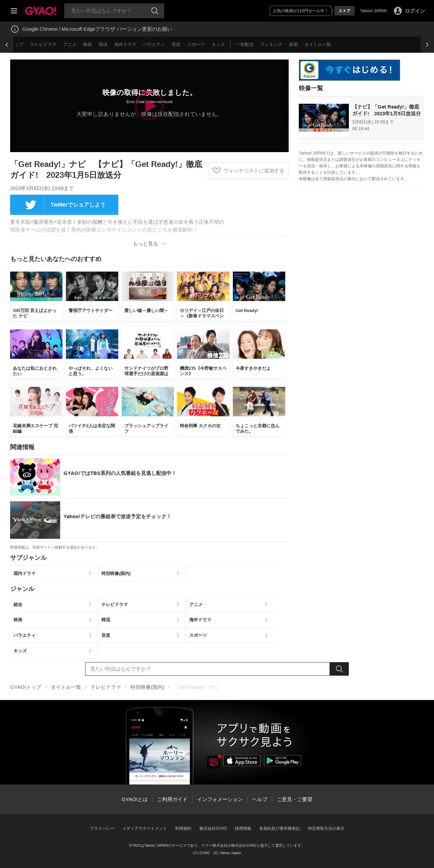434x868 pixels.
Task: Select アニメ in top navigation
Action: [70, 45]
